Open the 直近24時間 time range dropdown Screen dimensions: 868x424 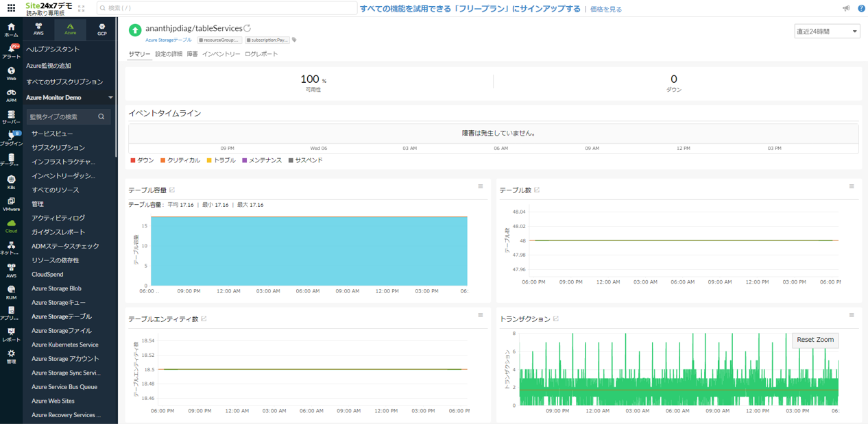click(x=826, y=32)
